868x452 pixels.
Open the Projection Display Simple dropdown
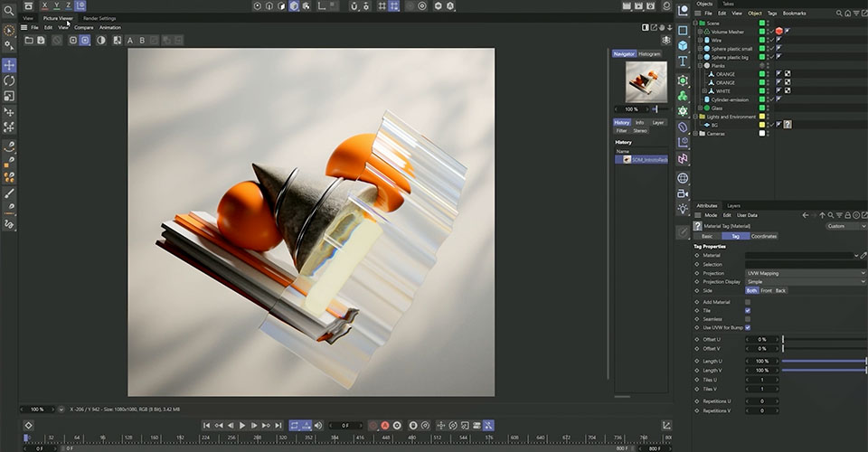click(x=806, y=282)
